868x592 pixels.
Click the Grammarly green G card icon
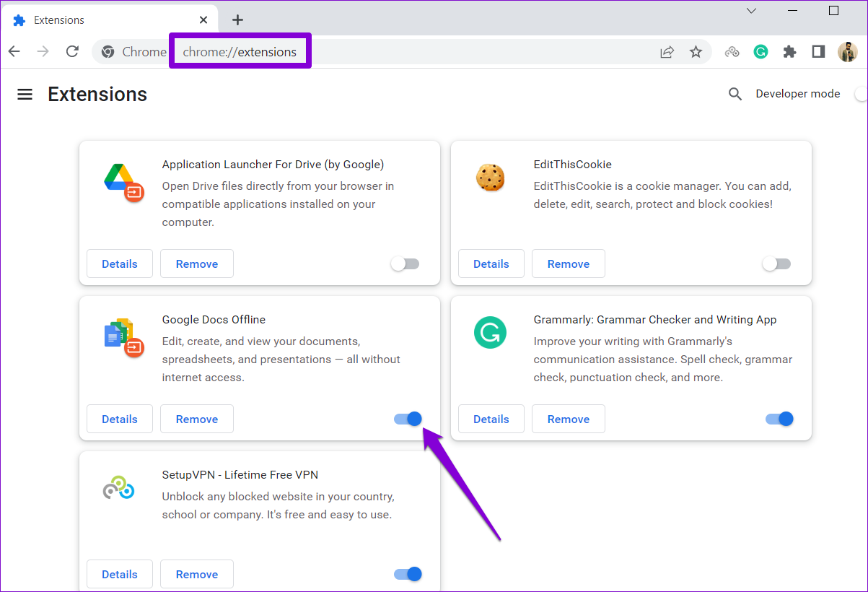coord(490,334)
